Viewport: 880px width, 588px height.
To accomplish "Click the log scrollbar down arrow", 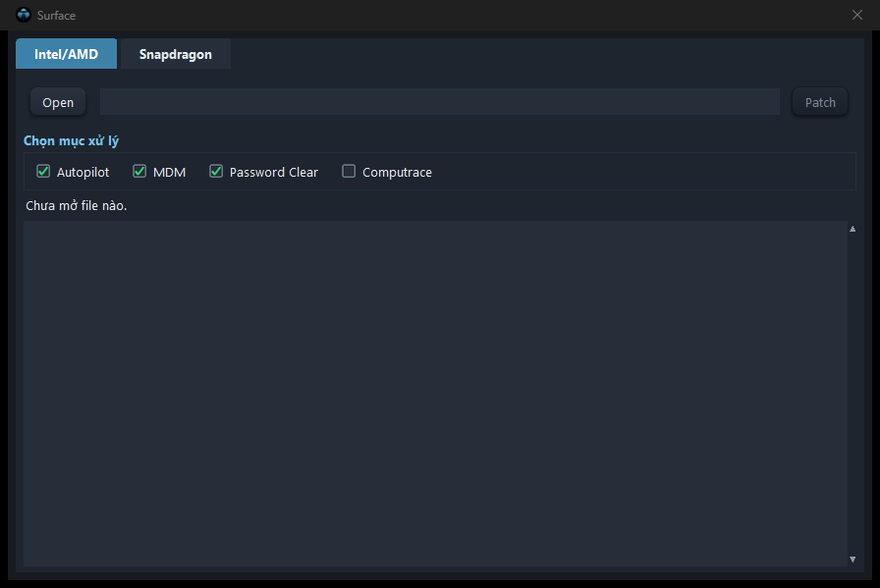I will 852,559.
